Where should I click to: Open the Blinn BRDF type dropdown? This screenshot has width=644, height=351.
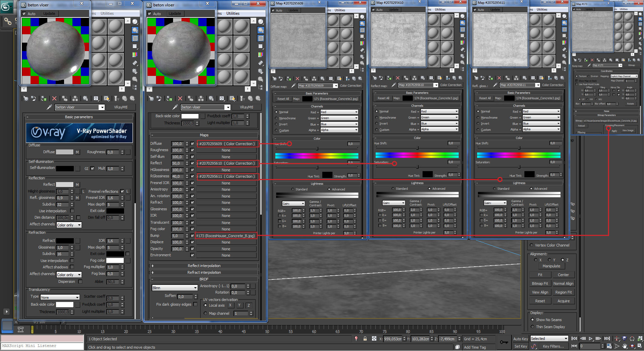(x=174, y=288)
